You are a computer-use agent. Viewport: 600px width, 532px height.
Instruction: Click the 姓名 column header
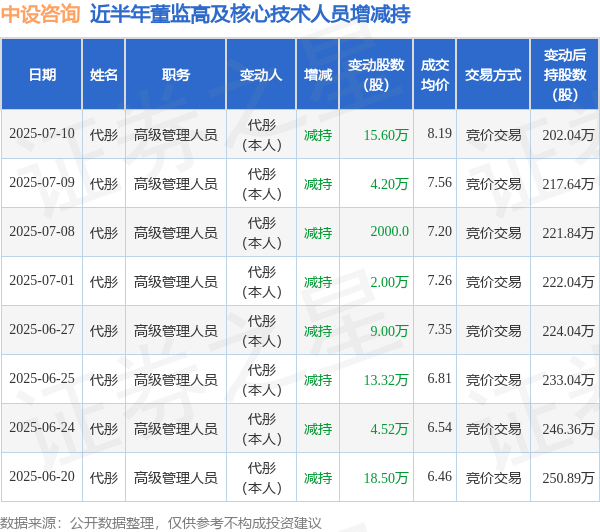(x=104, y=74)
